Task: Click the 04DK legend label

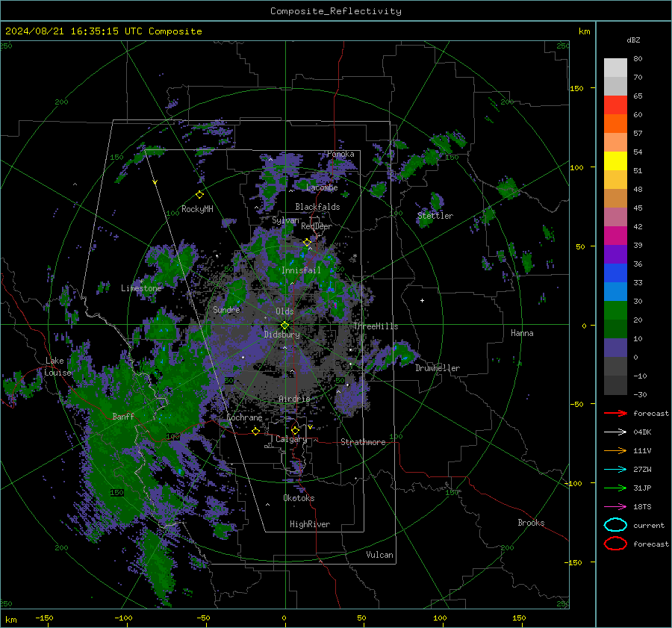Action: [x=642, y=432]
